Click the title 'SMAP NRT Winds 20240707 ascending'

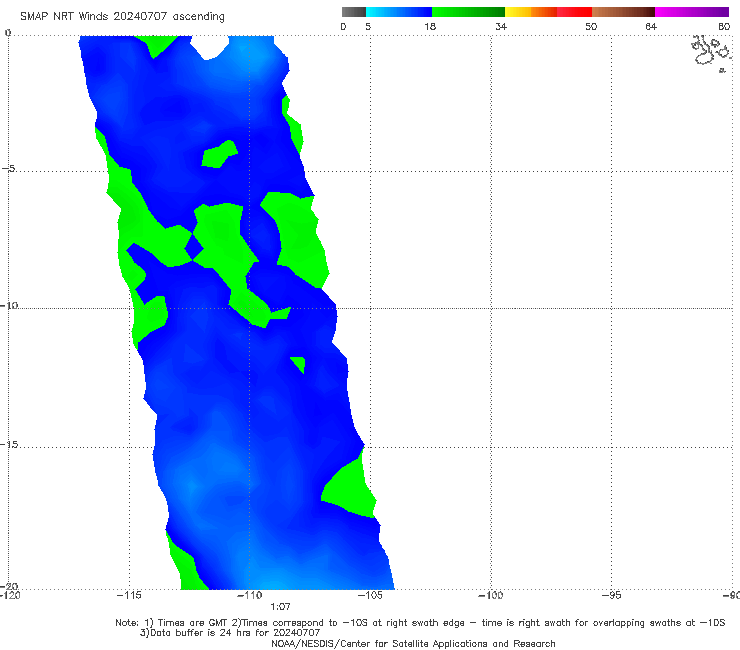click(122, 17)
